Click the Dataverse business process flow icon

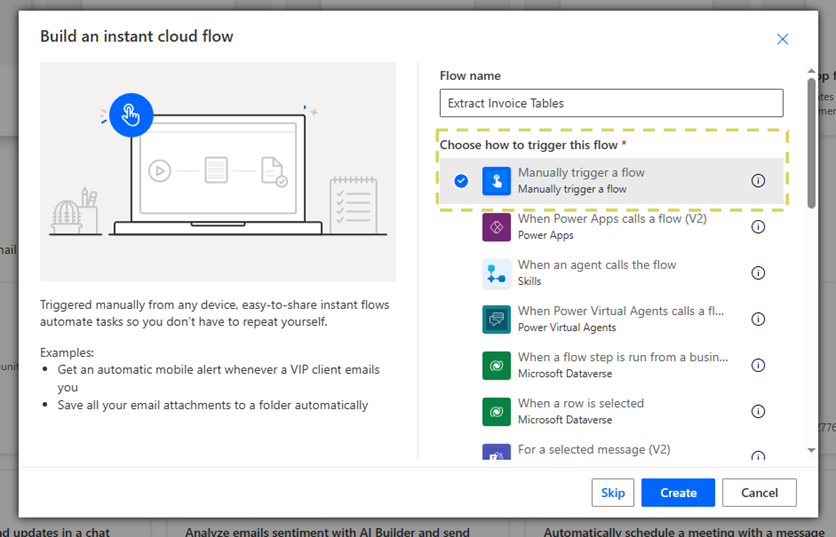tap(497, 365)
